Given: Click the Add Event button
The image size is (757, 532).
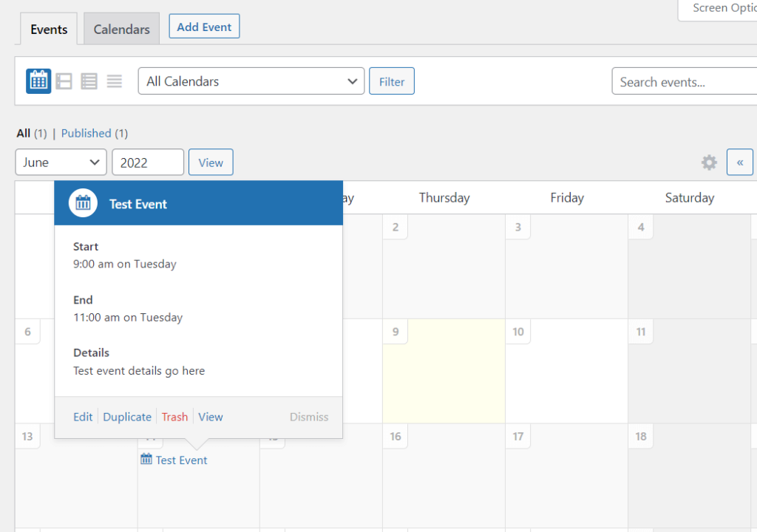Looking at the screenshot, I should point(204,26).
